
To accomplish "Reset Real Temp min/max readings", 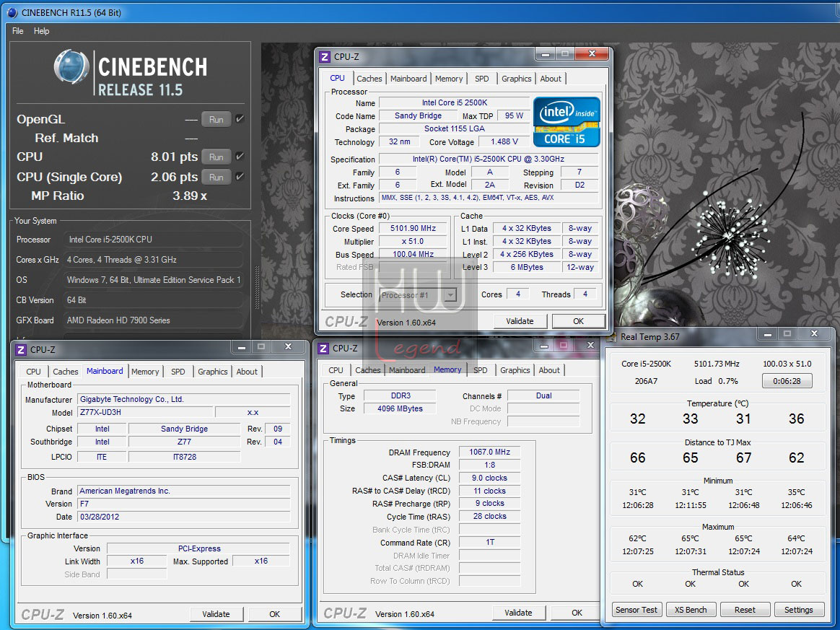I will click(x=745, y=611).
